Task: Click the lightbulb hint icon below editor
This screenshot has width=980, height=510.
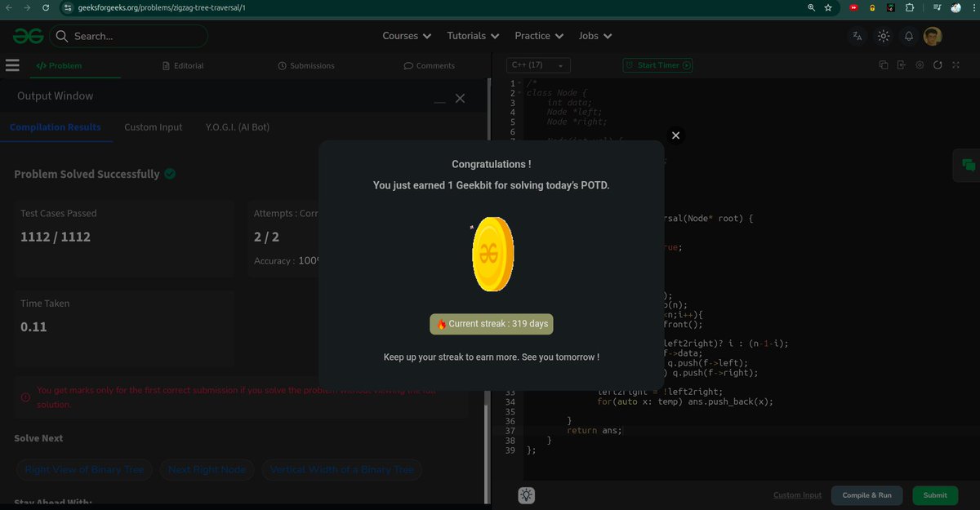Action: point(528,494)
